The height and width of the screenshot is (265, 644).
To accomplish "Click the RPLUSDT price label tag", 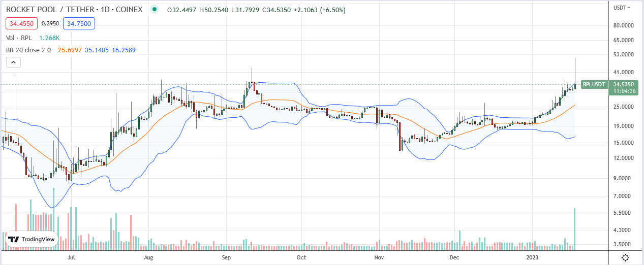I will click(x=594, y=84).
